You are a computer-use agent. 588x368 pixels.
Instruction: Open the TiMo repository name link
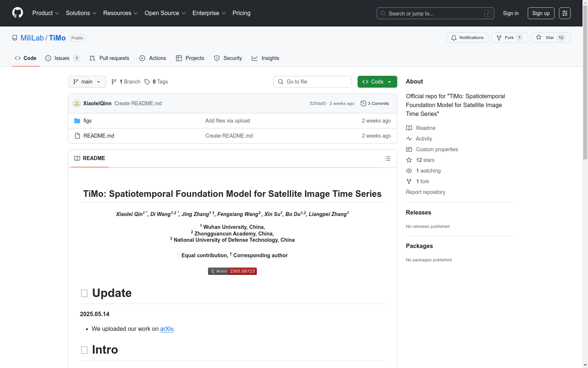click(57, 38)
